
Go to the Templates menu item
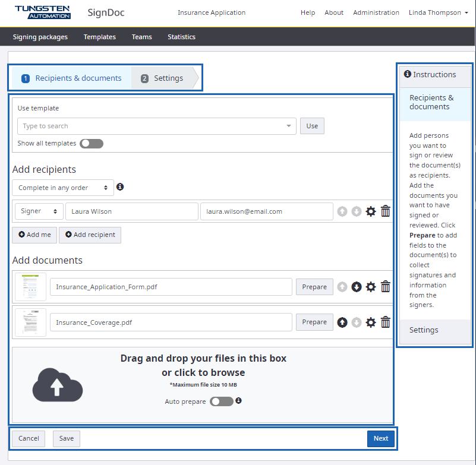[99, 37]
